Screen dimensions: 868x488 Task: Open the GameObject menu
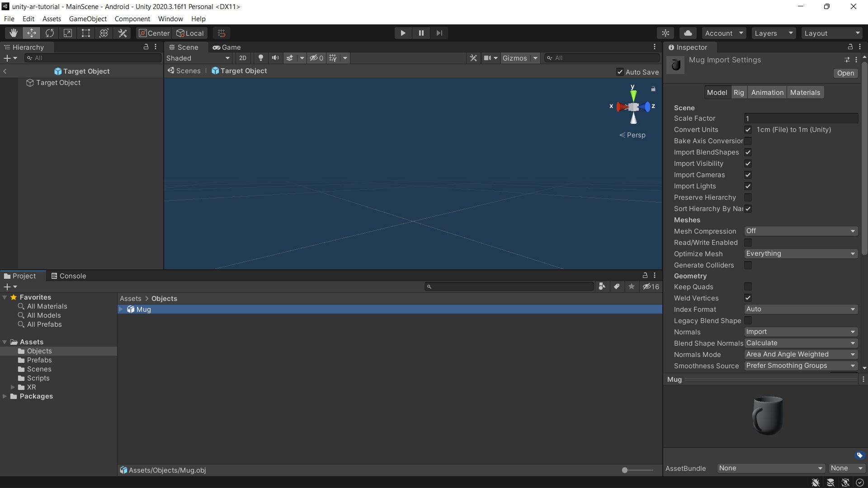[88, 19]
